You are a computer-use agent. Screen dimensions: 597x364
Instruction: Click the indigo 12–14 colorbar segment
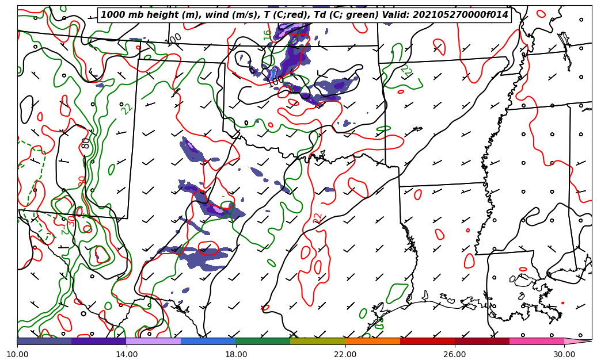point(99,341)
